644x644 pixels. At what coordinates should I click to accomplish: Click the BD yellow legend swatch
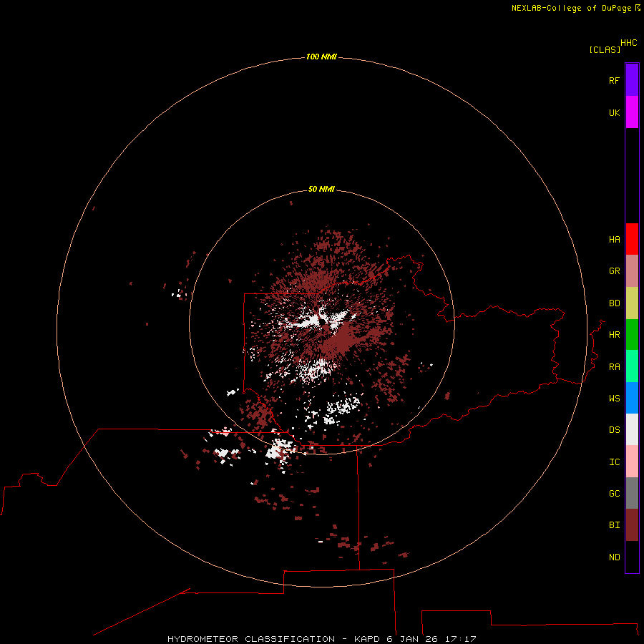pos(632,303)
